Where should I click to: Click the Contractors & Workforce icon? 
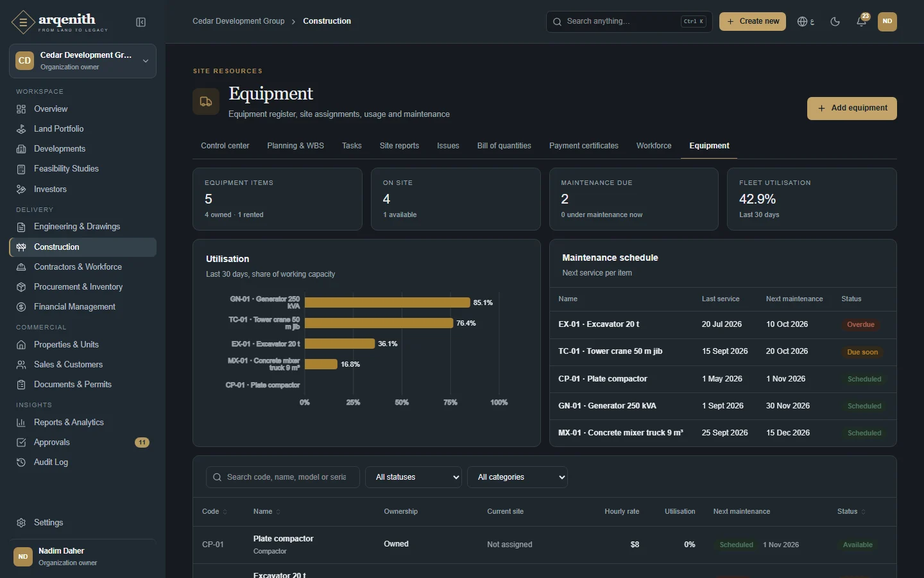click(21, 267)
